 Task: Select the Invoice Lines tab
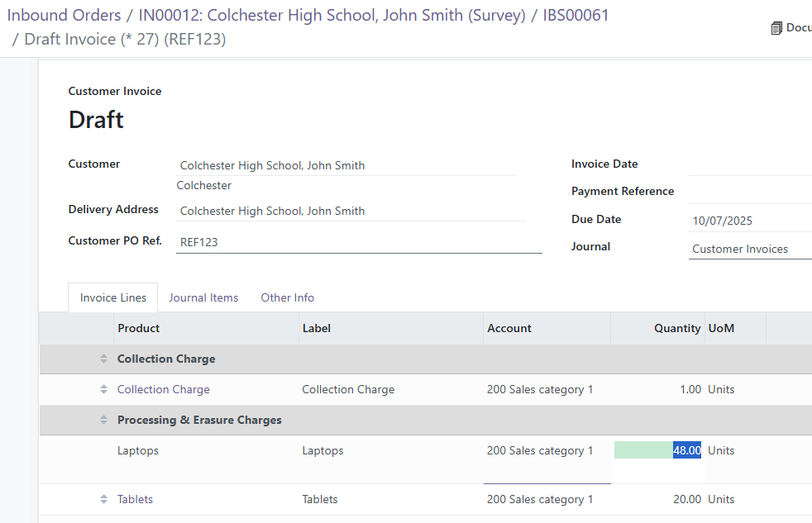pos(113,297)
